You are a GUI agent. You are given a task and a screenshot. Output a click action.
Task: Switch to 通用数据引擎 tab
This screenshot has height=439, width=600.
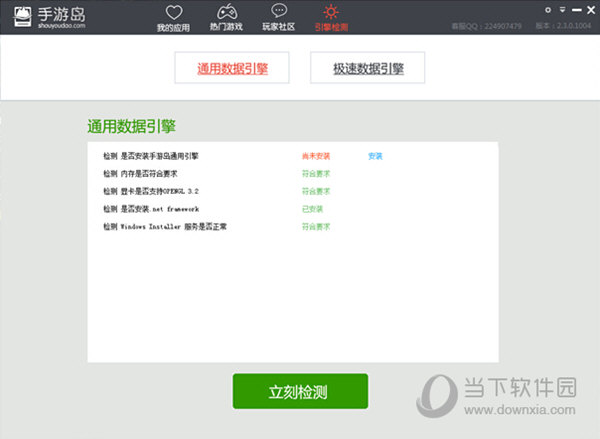[x=232, y=68]
